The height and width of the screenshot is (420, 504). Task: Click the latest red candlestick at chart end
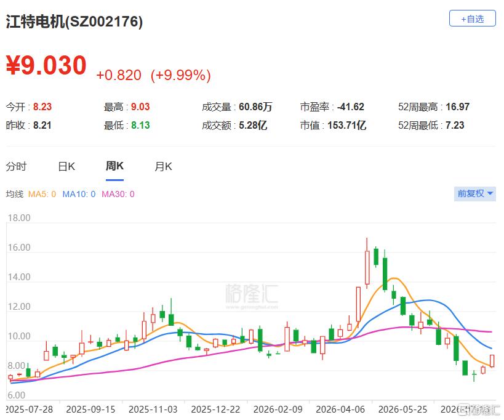point(492,361)
